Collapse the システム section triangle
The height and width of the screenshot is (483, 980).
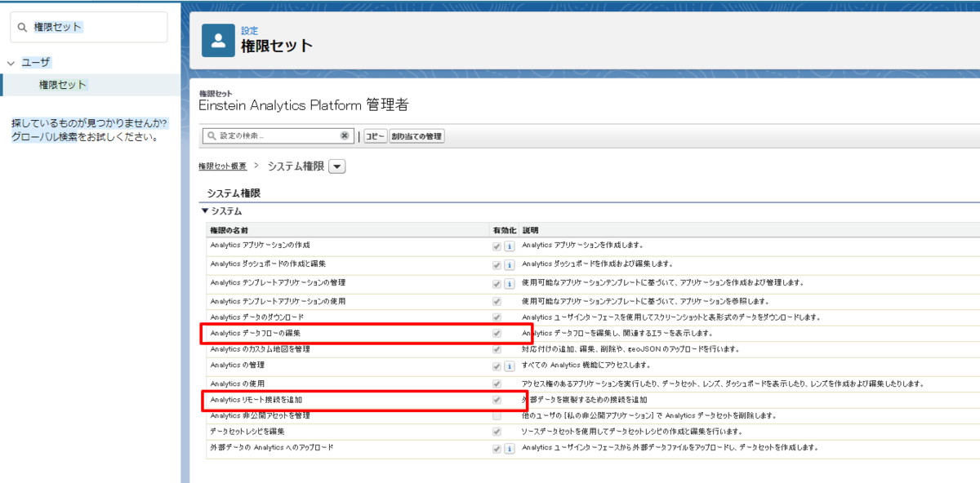[204, 211]
